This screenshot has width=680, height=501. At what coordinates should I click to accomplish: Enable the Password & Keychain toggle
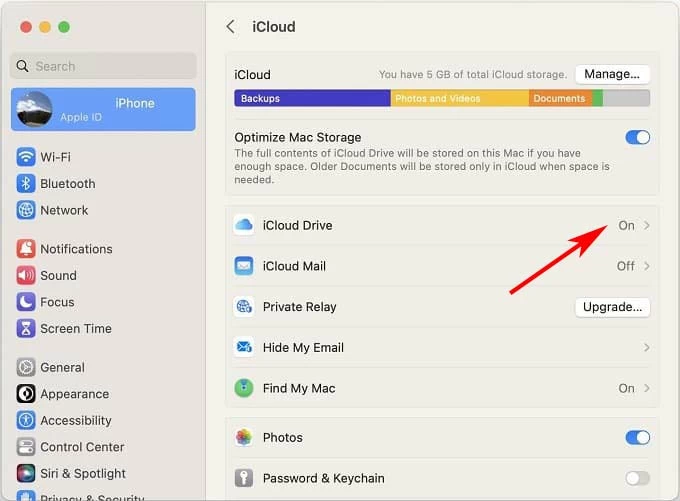pos(637,478)
